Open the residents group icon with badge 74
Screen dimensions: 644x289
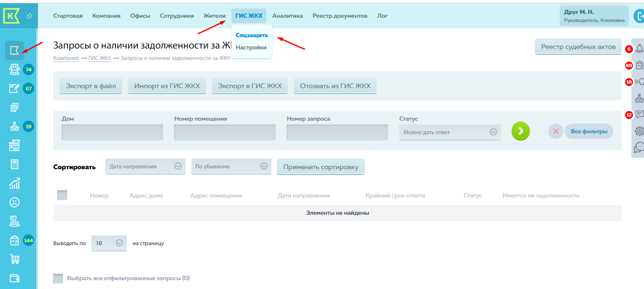pos(14,69)
